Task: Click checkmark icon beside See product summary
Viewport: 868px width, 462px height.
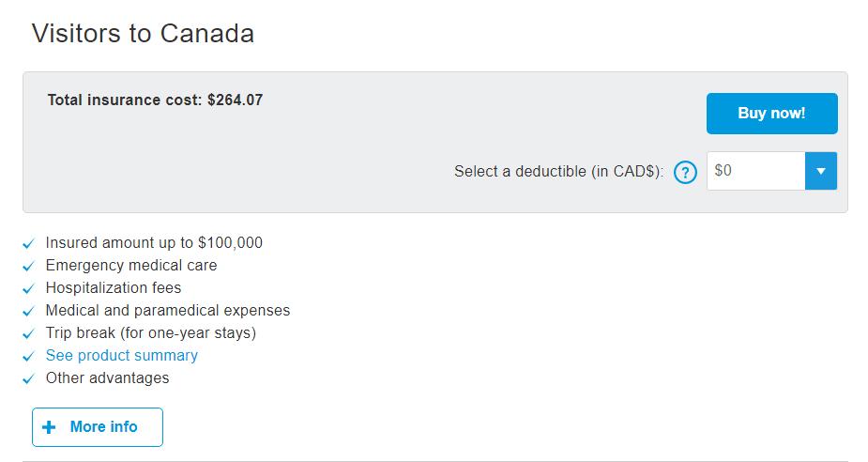Action: coord(29,357)
